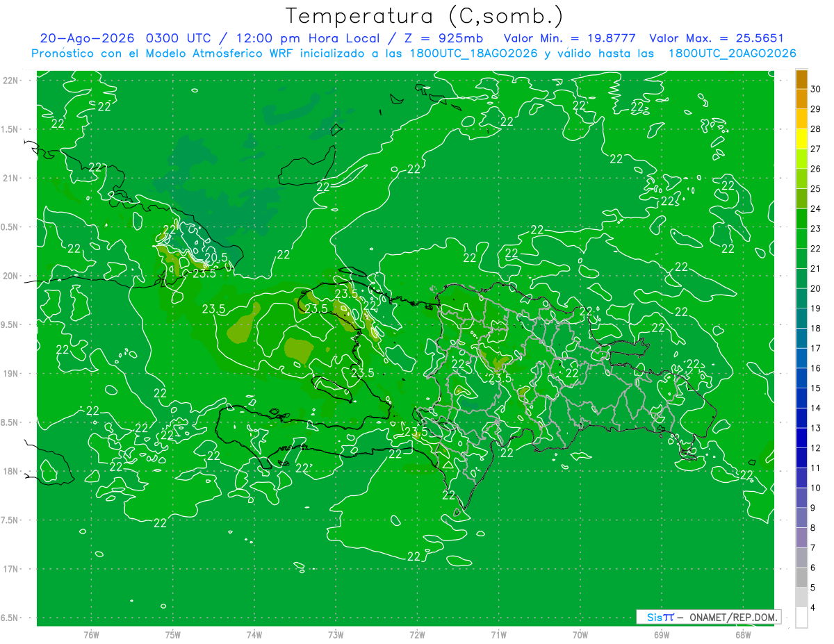This screenshot has width=834, height=644.
Task: Click the '70W' longitude axis label
Action: (x=580, y=635)
